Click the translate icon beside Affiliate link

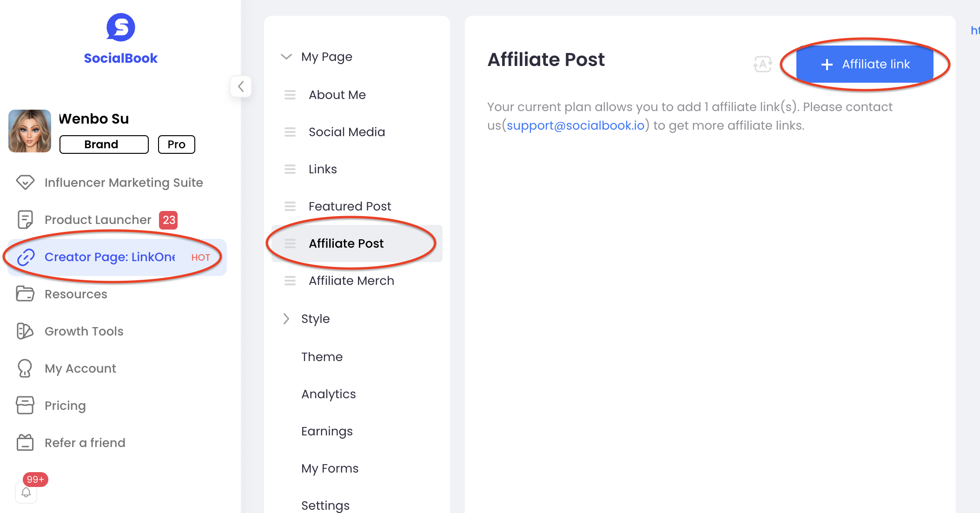(x=763, y=64)
